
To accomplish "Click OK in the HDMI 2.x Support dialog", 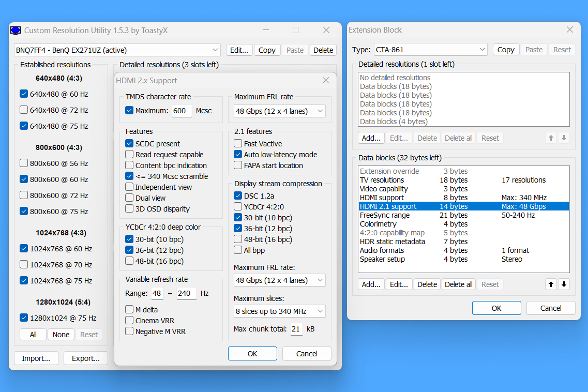I will coord(252,354).
